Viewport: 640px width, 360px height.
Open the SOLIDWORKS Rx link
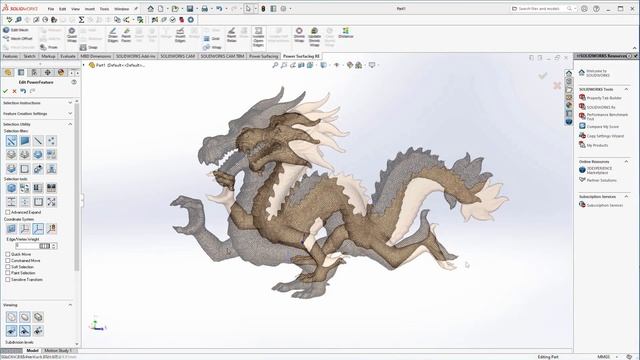[x=601, y=107]
